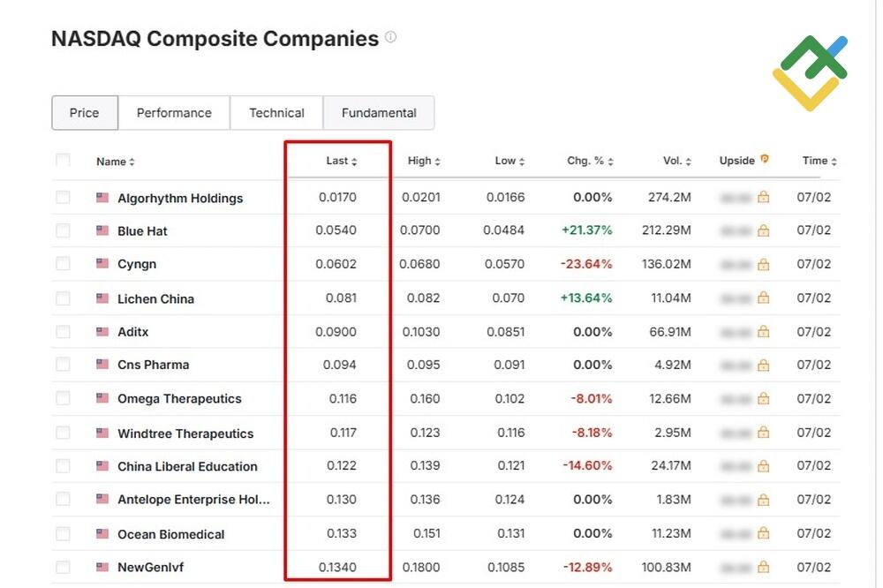Click the Upside column premium badge icon

coord(765,160)
